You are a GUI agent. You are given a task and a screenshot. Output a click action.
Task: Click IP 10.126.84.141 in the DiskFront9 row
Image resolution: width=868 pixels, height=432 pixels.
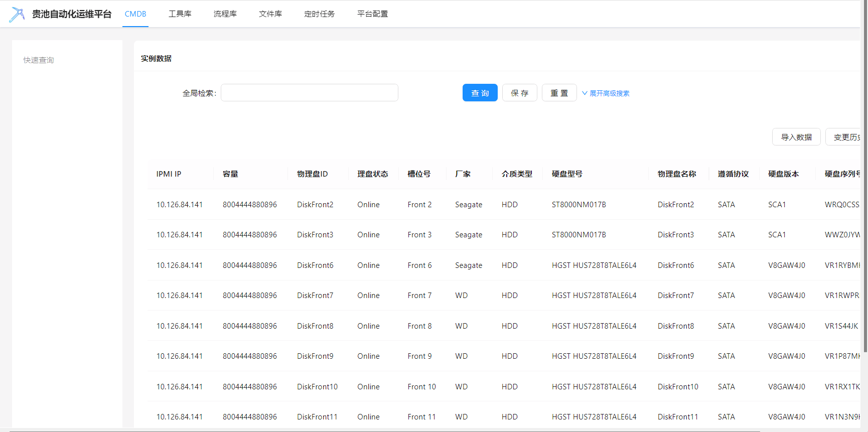click(x=180, y=356)
